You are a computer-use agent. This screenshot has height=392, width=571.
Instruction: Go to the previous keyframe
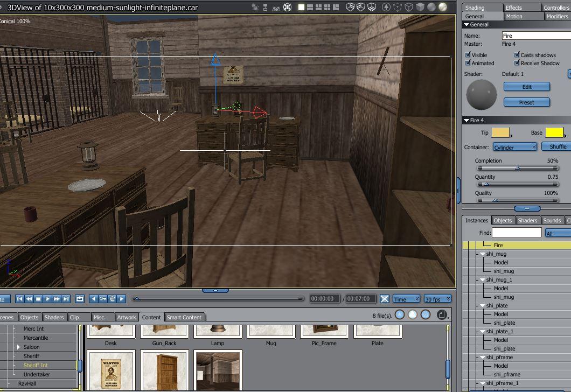pyautogui.click(x=94, y=299)
